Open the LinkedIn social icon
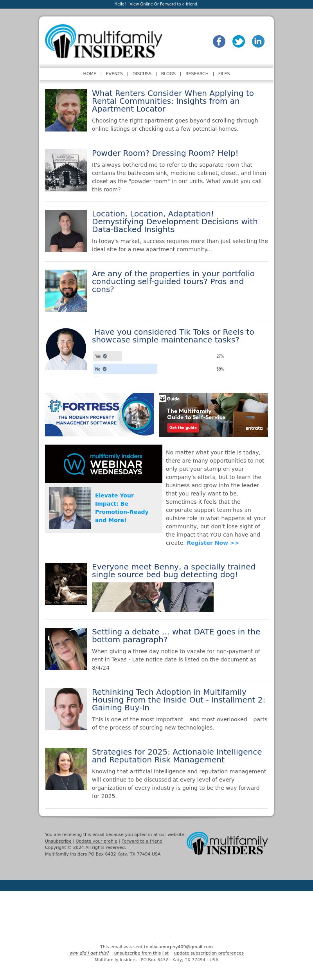Viewport: 313px width, 980px height. click(258, 41)
